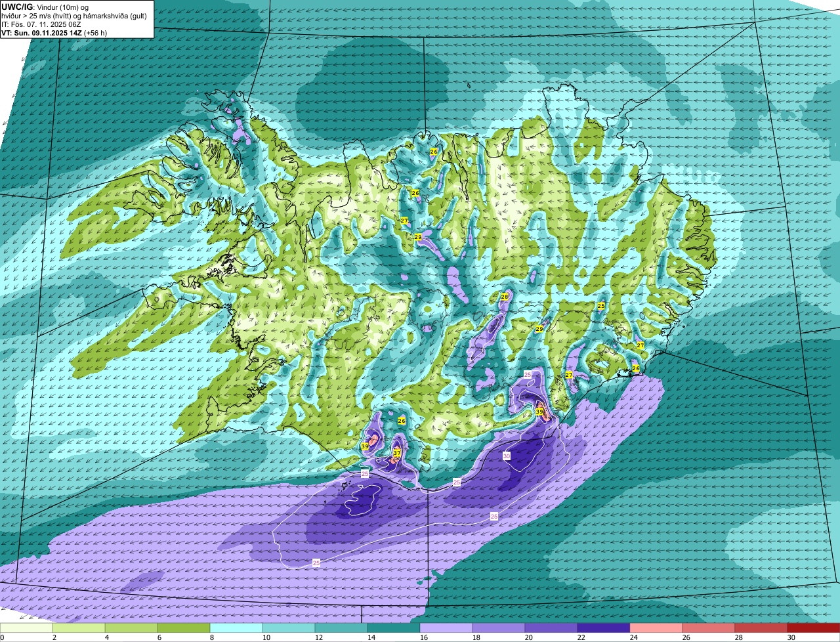Select the 20–22 m/s violet legend swatch

pos(551,628)
